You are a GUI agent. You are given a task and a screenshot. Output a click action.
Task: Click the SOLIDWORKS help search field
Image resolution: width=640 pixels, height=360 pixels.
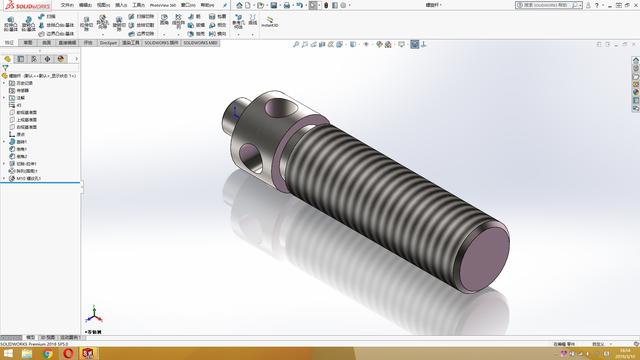point(549,5)
